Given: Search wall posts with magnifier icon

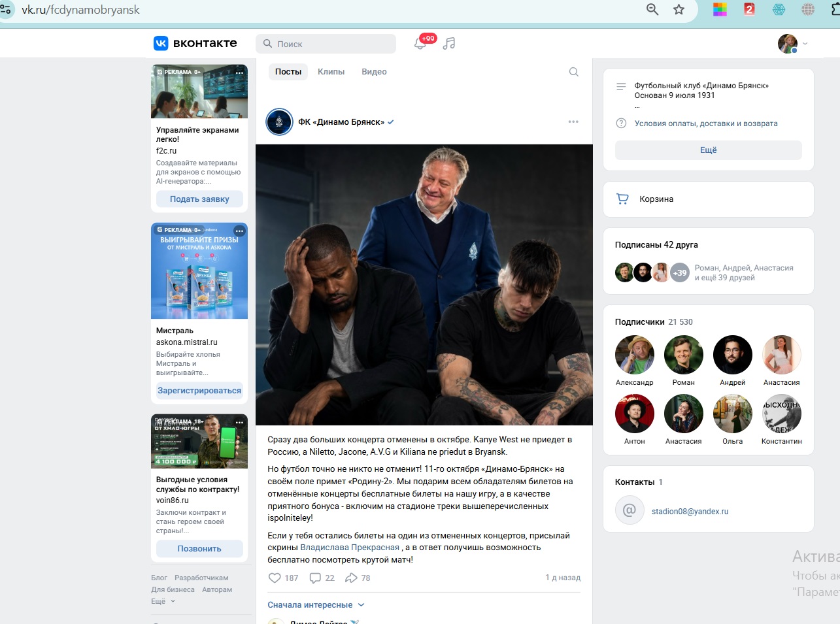Looking at the screenshot, I should 574,72.
